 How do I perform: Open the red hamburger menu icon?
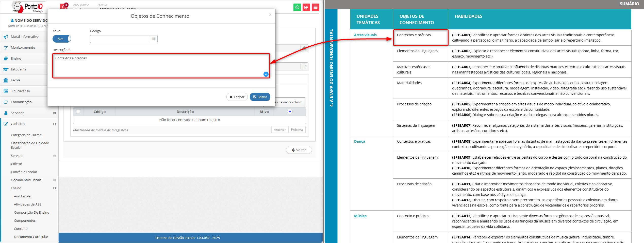315,7
